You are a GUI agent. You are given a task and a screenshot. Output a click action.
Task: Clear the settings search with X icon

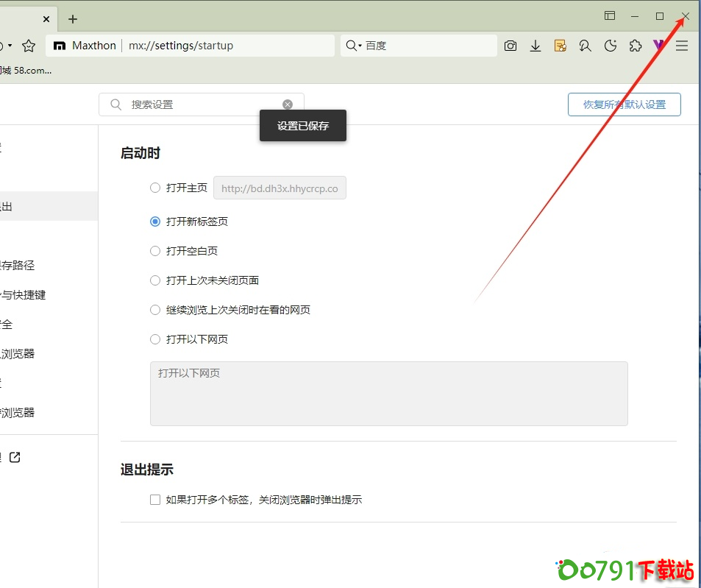(x=288, y=105)
